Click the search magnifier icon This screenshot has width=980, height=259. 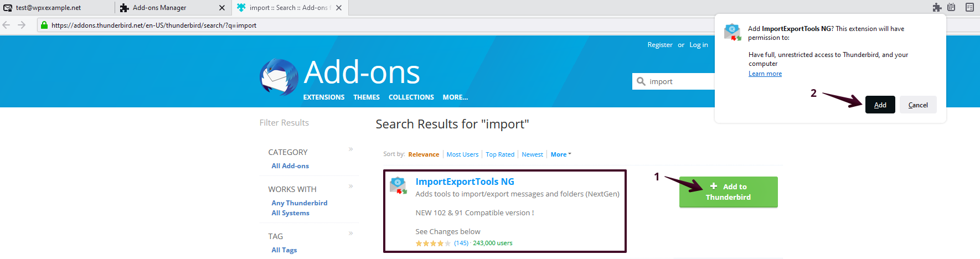click(641, 81)
